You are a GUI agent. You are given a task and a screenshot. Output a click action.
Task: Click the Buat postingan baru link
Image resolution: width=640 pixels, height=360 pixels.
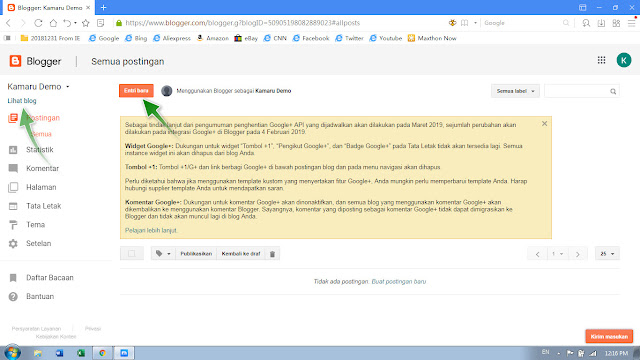[399, 282]
